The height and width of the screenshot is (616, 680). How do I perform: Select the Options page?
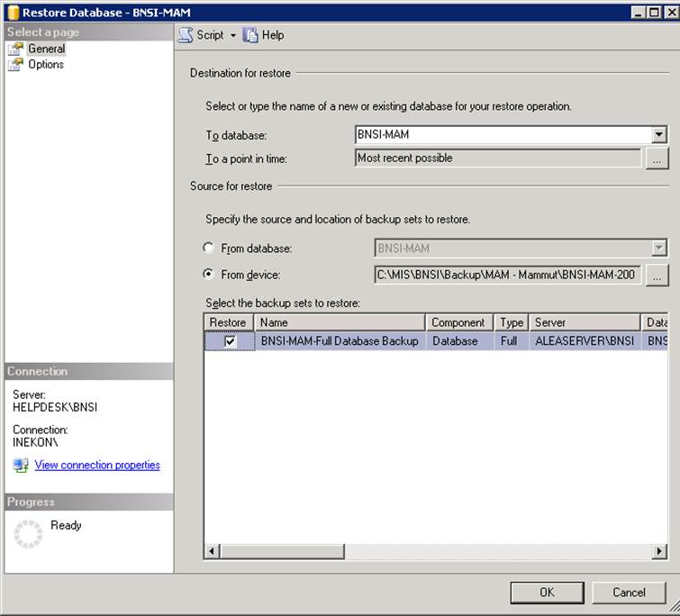point(46,64)
